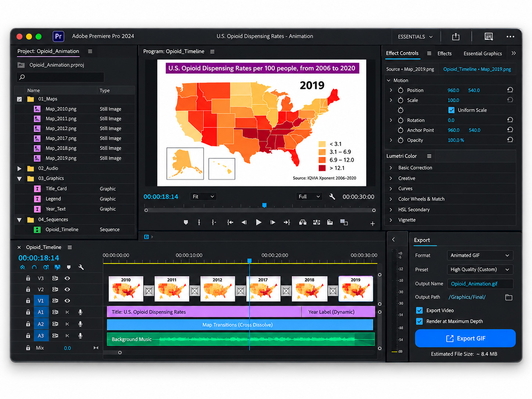Expand the Basic Correction section
Image resolution: width=532 pixels, height=399 pixels.
click(x=391, y=168)
